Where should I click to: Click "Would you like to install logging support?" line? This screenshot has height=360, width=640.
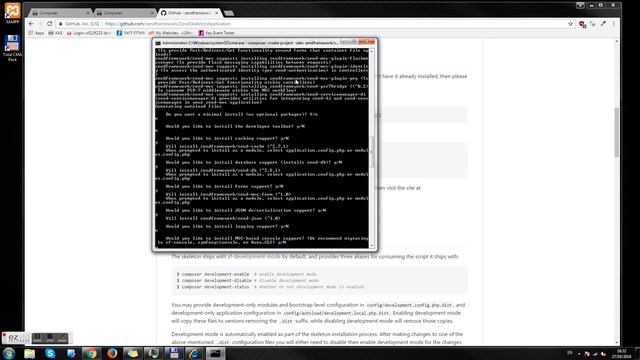(x=227, y=226)
